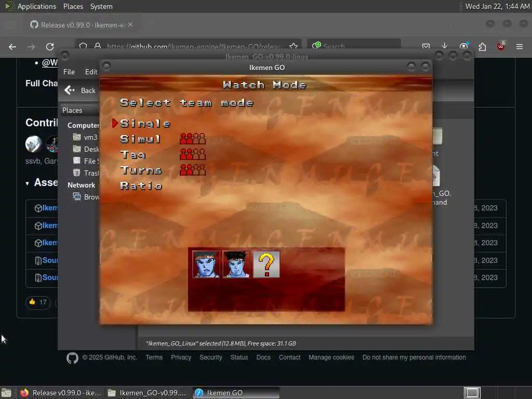
Task: Open the System menu
Action: 101,6
